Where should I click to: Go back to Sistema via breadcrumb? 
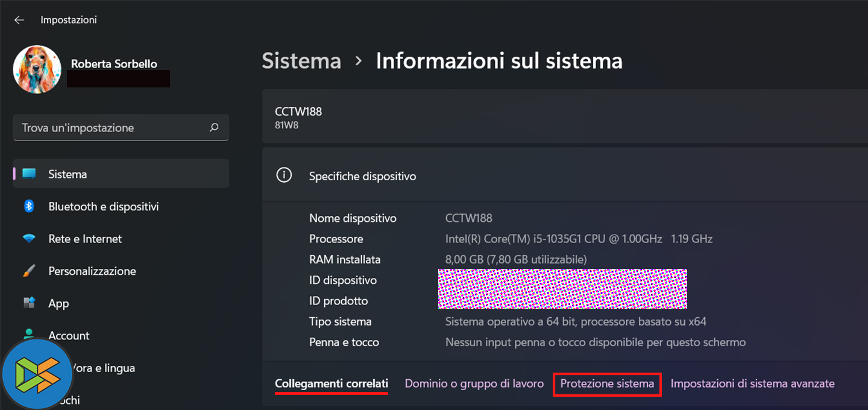(x=301, y=61)
